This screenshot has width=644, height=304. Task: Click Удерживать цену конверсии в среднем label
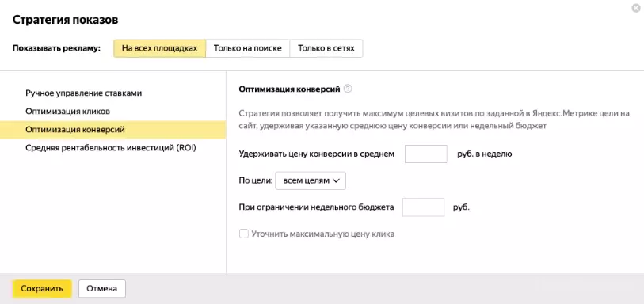click(316, 154)
